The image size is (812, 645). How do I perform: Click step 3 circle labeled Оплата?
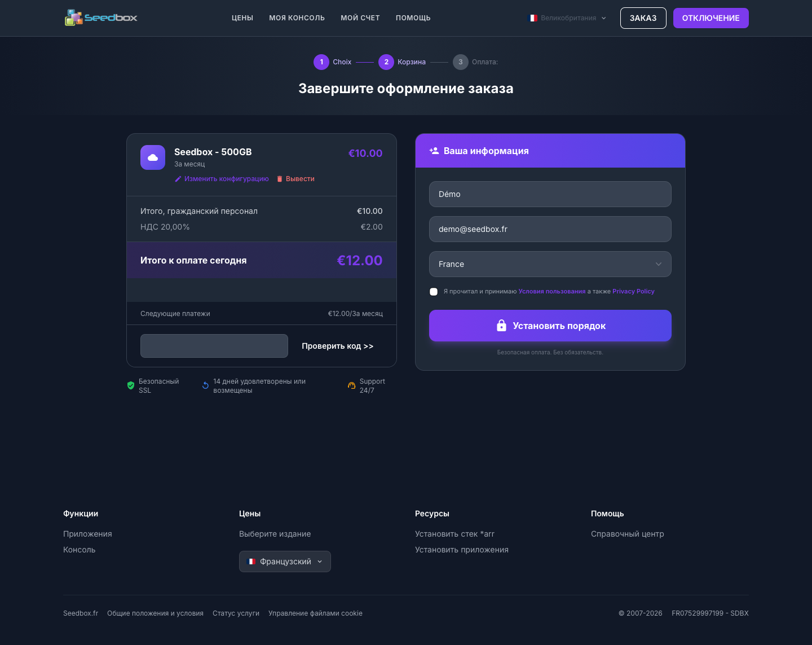pyautogui.click(x=461, y=62)
